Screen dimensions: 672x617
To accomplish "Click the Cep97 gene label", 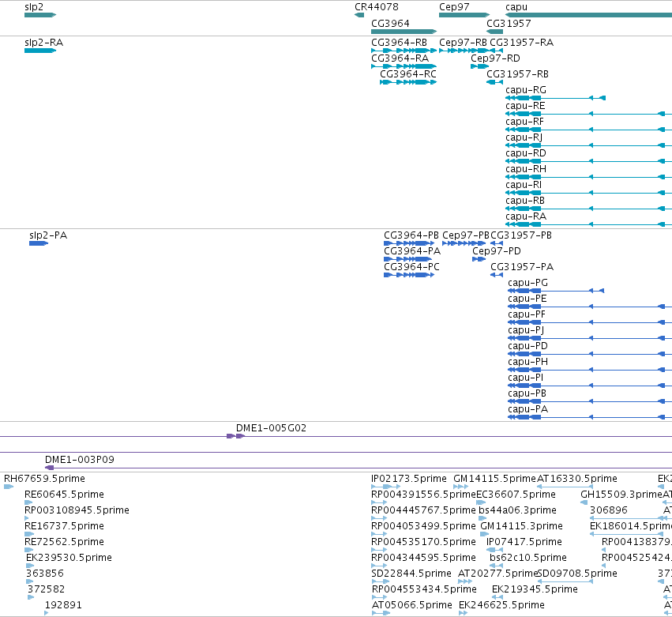I will [454, 7].
